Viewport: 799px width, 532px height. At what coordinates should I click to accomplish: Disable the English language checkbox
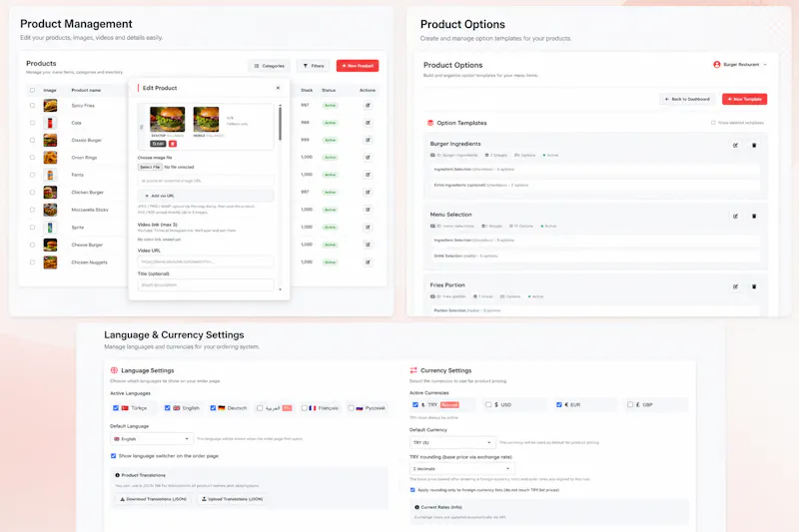(167, 408)
